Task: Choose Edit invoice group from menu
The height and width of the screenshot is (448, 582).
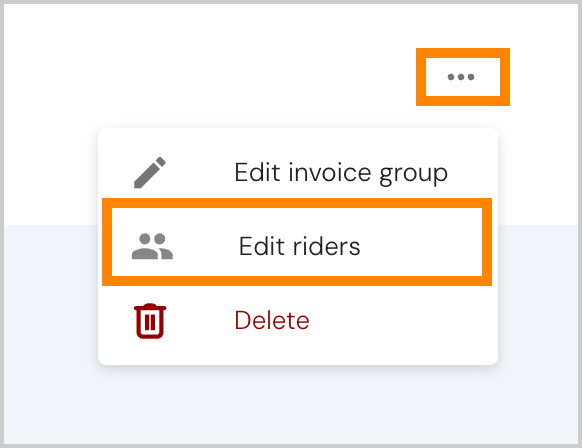Action: click(x=298, y=173)
